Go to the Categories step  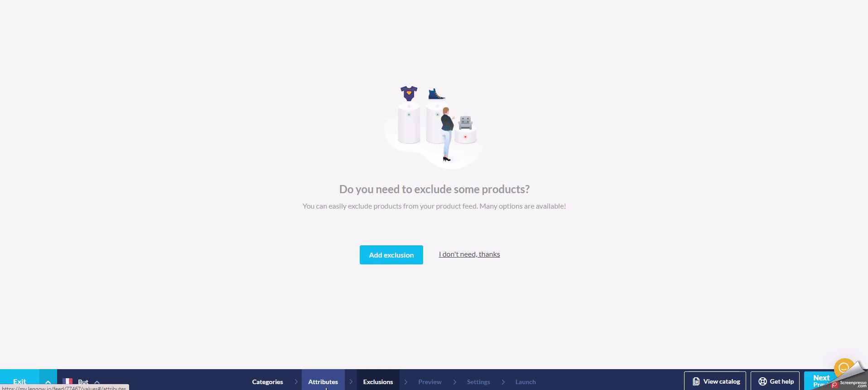(x=267, y=382)
